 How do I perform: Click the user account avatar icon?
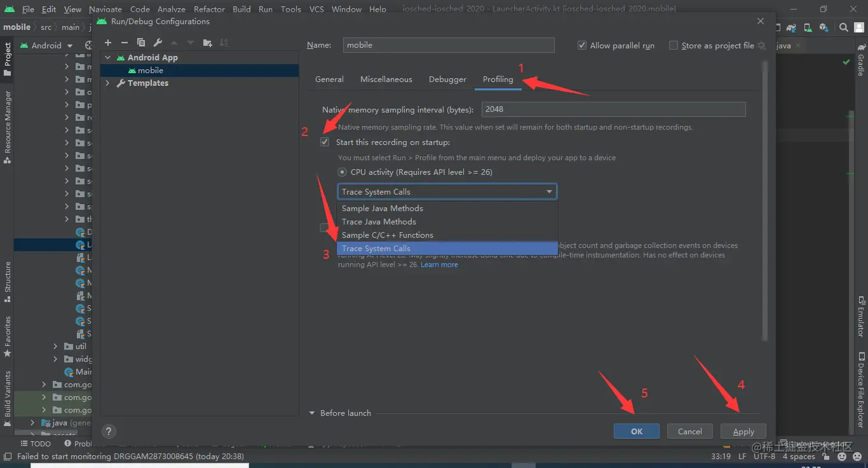tap(859, 27)
